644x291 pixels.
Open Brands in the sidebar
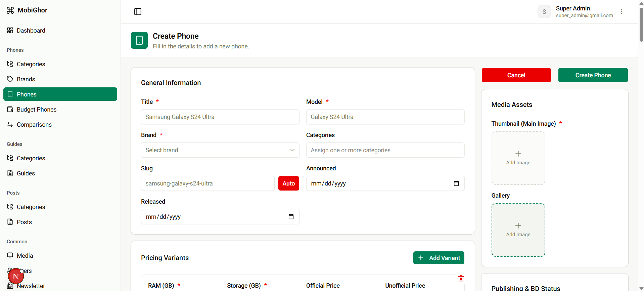pyautogui.click(x=26, y=79)
